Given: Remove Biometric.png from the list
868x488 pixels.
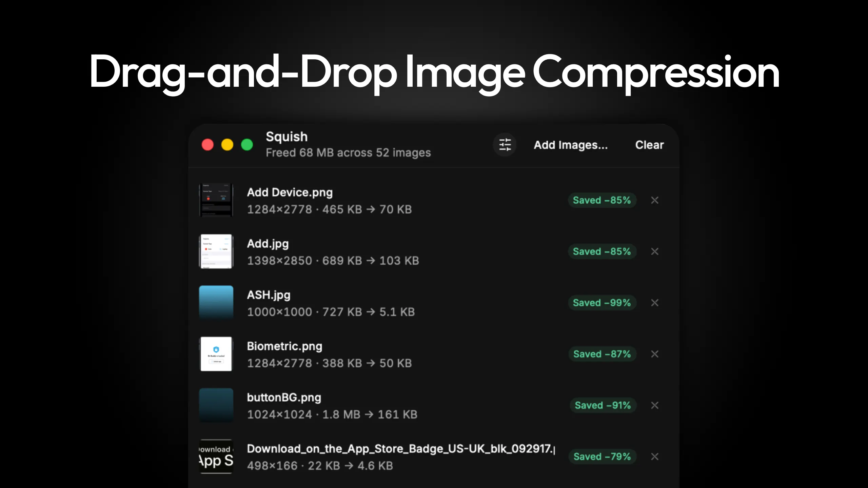Looking at the screenshot, I should (655, 354).
